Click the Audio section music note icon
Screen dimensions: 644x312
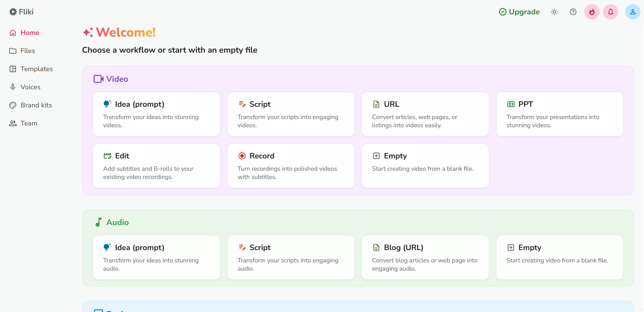point(98,222)
